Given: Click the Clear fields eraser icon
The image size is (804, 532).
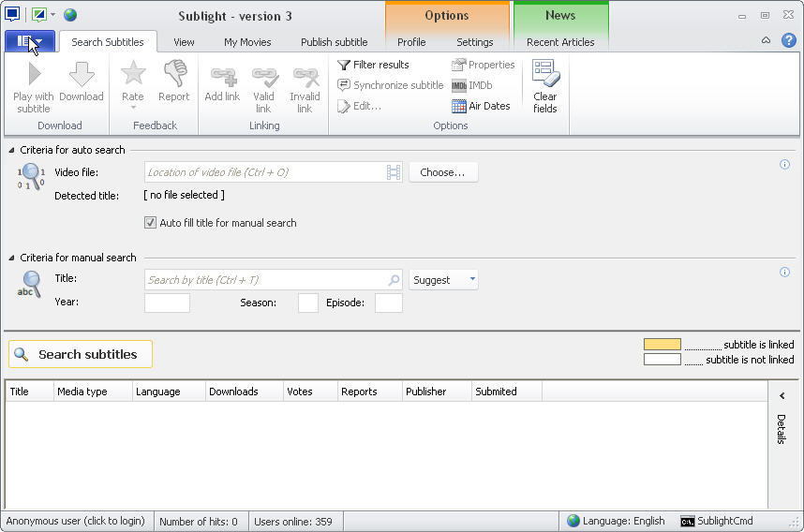Looking at the screenshot, I should [x=545, y=73].
